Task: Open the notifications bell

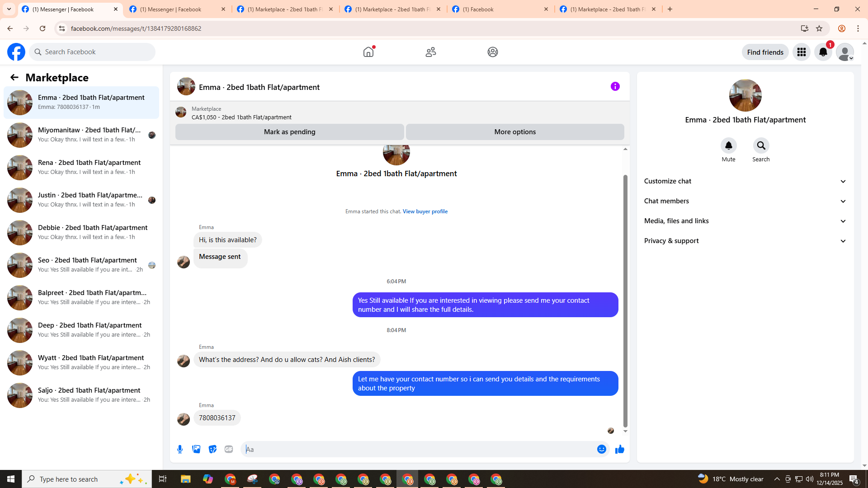Action: coord(823,52)
